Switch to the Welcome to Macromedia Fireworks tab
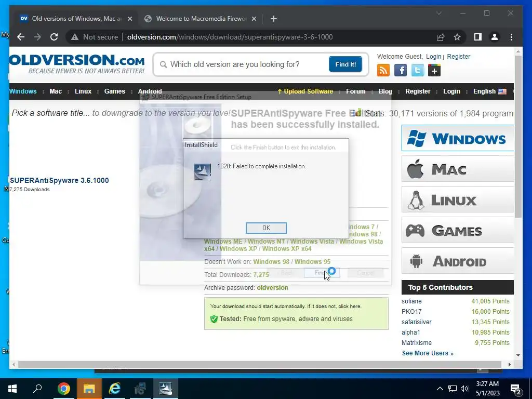 (x=200, y=19)
